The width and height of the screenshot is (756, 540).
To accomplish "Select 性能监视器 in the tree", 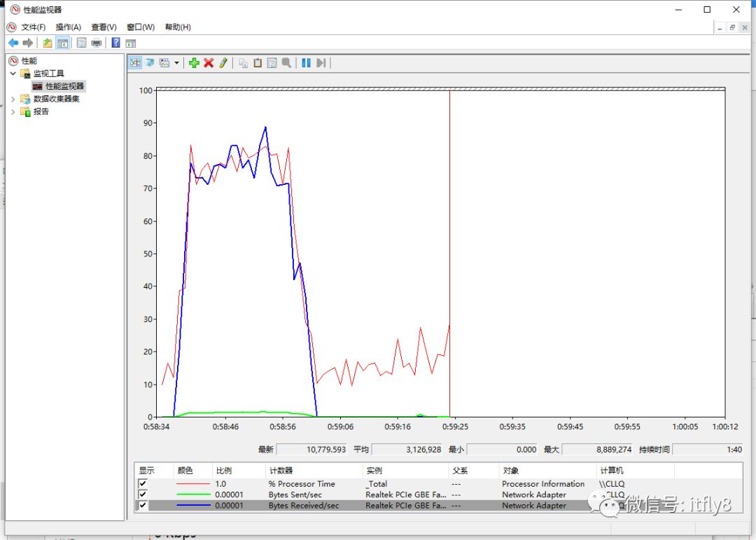I will pyautogui.click(x=64, y=86).
